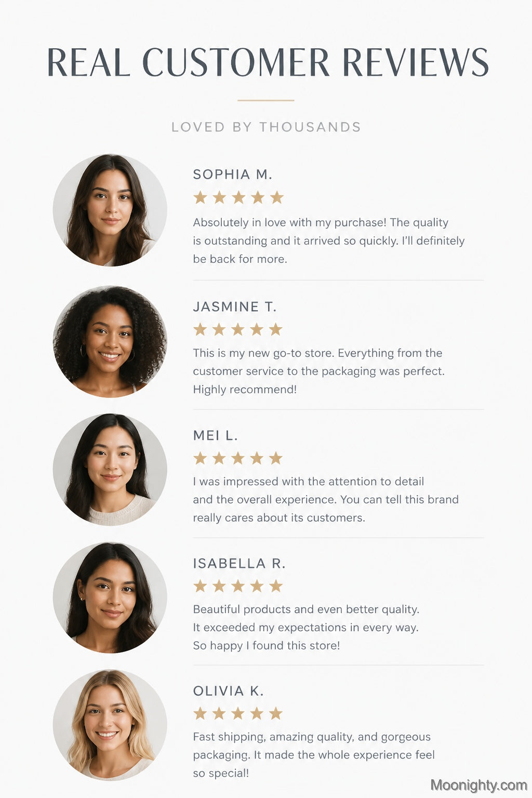Image resolution: width=532 pixels, height=798 pixels.
Task: Open Sophia M.'s profile photo
Action: point(110,210)
